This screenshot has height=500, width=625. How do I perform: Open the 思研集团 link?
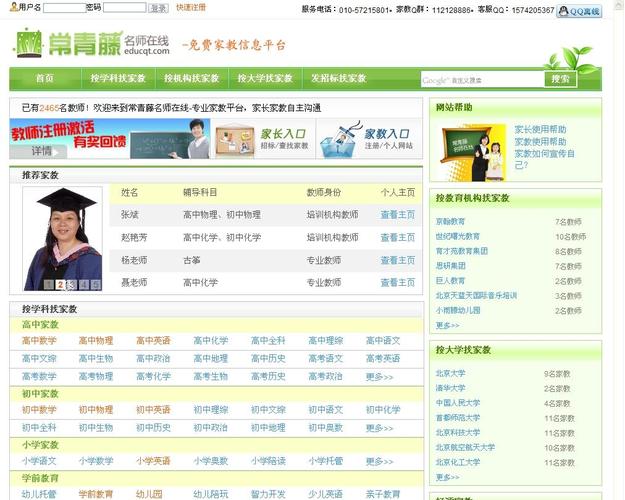450,266
